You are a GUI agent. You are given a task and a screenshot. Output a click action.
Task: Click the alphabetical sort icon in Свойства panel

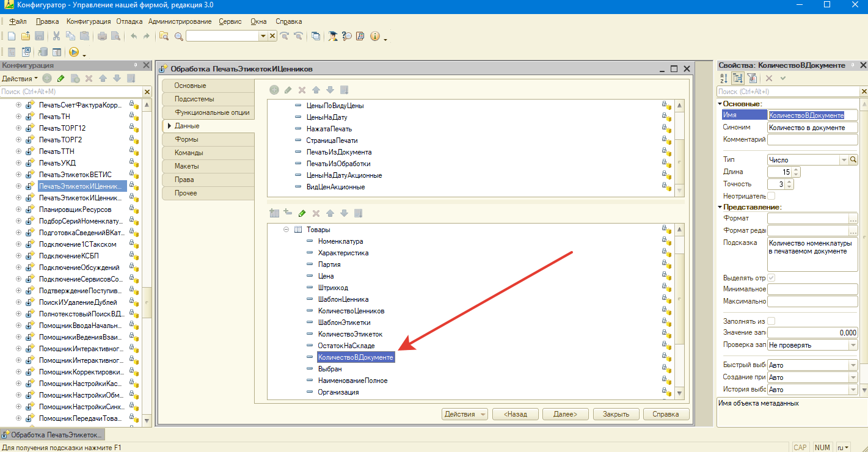click(724, 78)
